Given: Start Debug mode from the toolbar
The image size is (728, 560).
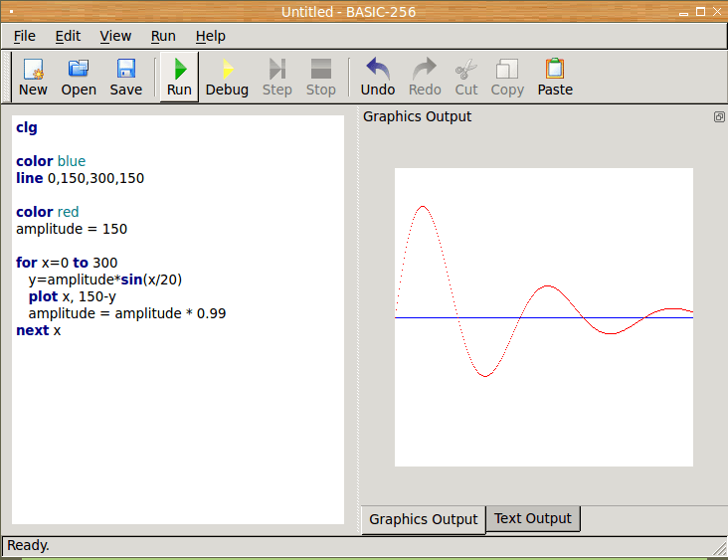Looking at the screenshot, I should point(227,77).
